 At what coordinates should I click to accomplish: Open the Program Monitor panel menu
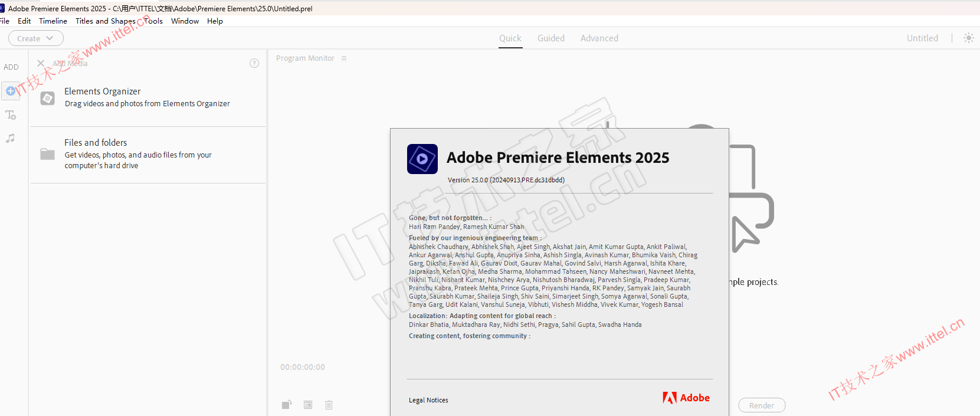click(344, 58)
